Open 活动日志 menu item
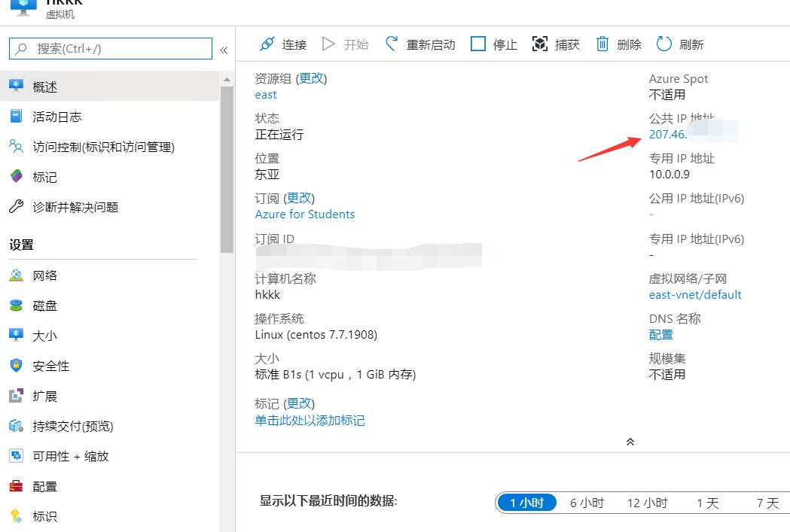The image size is (790, 532). click(110, 117)
